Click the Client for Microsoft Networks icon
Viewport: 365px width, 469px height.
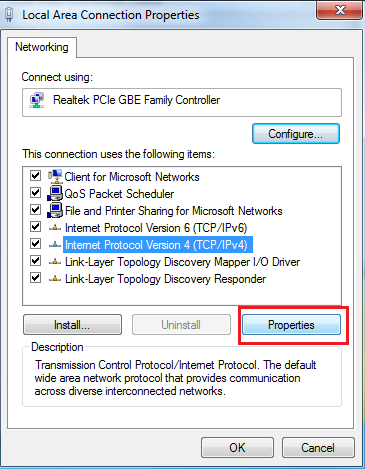tap(55, 176)
